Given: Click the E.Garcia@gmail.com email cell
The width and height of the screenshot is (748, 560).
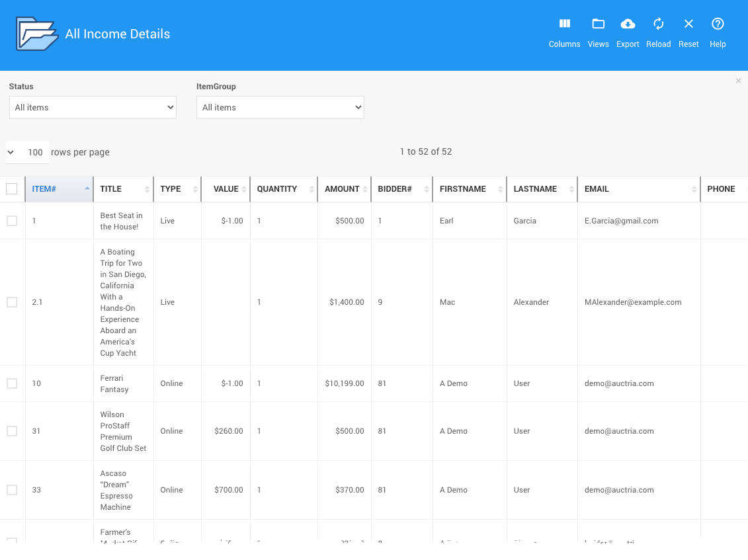Looking at the screenshot, I should click(621, 221).
